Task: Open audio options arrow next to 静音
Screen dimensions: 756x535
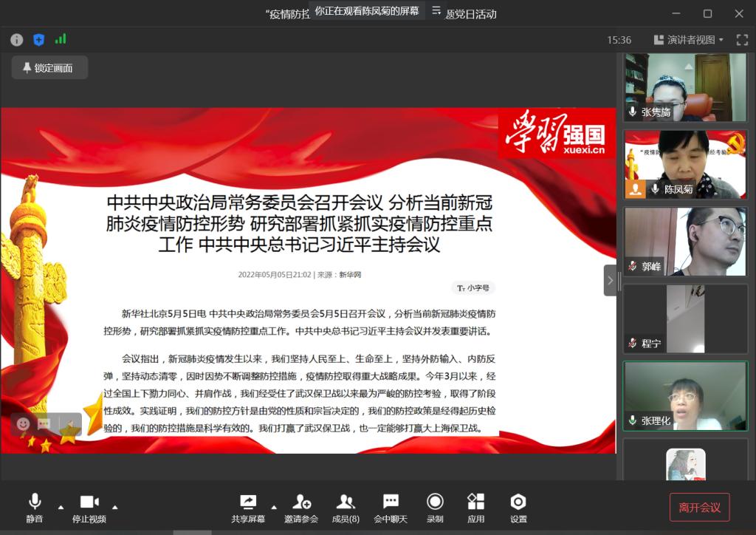Action: (61, 507)
